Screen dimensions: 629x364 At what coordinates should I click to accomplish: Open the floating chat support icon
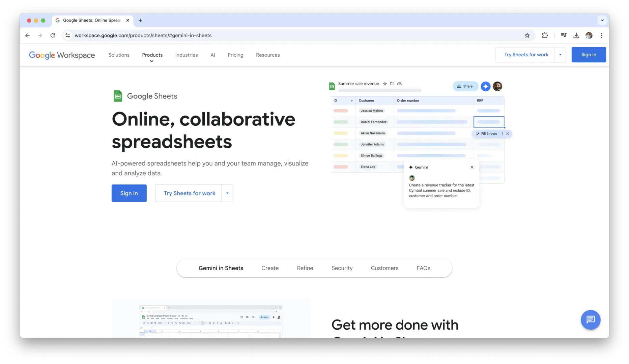coord(590,320)
